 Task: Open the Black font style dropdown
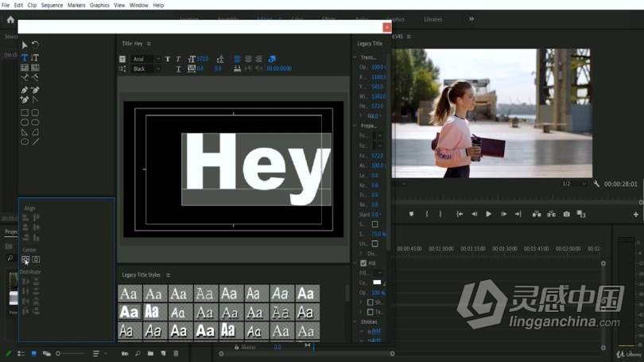pos(145,69)
